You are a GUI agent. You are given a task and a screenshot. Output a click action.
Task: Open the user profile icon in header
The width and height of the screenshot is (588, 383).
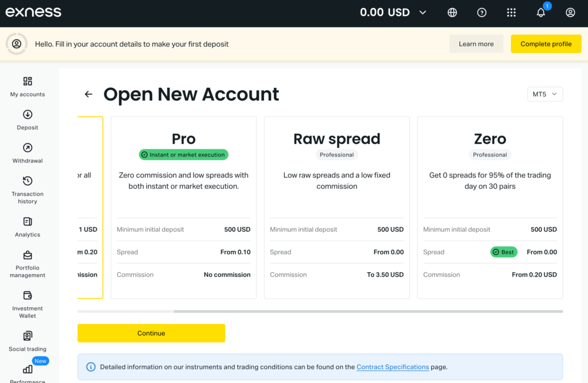pyautogui.click(x=570, y=13)
